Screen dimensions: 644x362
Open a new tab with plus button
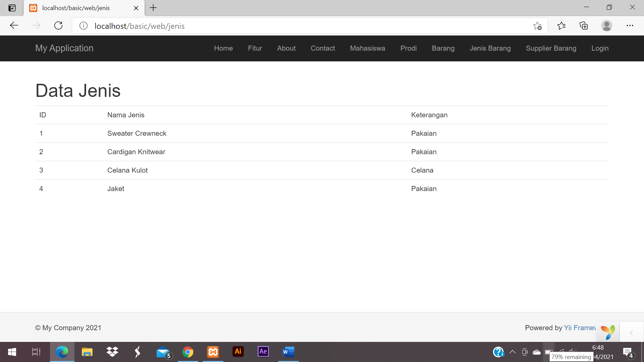point(153,8)
